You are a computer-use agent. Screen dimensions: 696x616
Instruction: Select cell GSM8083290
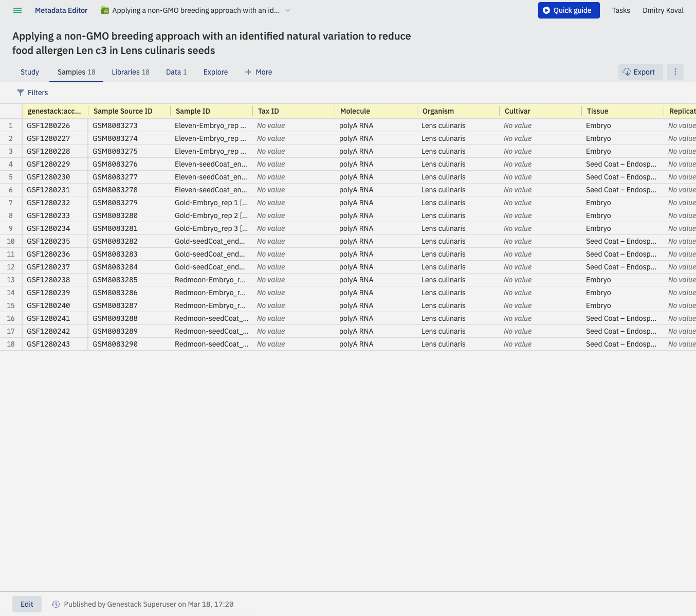click(x=129, y=344)
